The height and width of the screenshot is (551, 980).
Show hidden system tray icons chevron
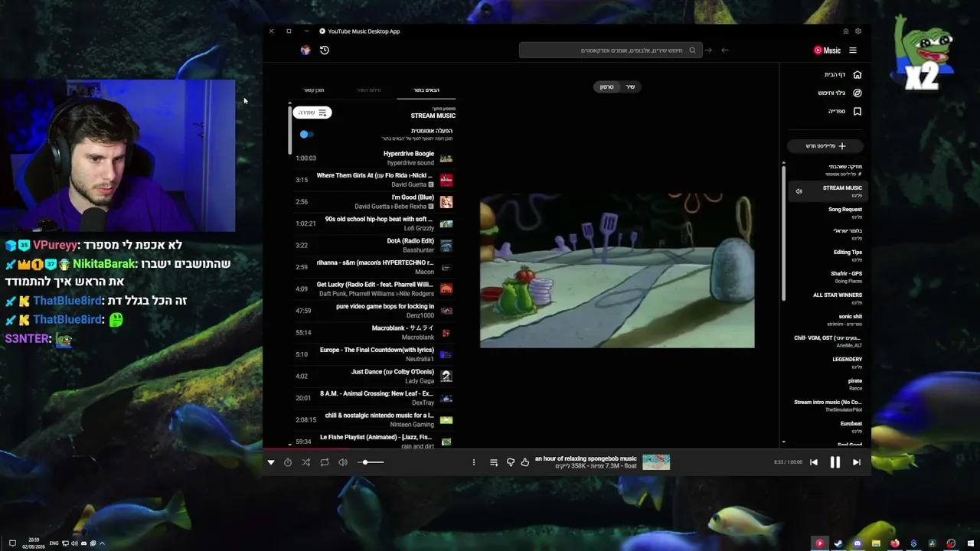click(102, 543)
